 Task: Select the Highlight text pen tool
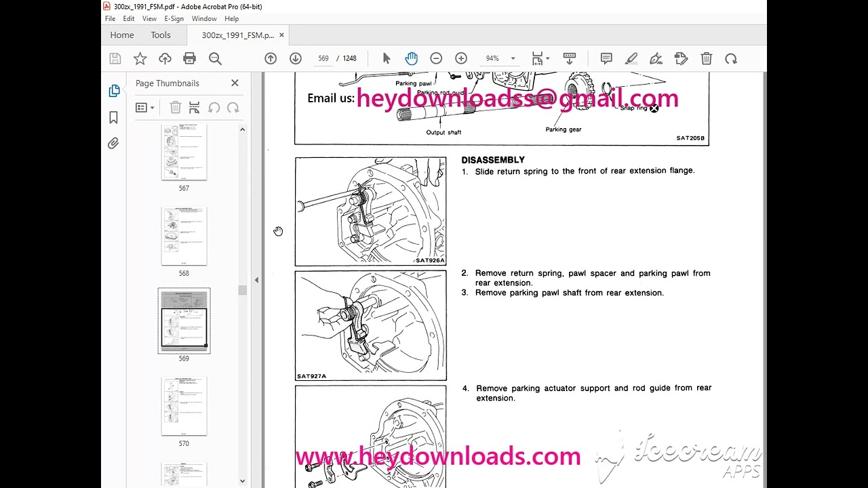pyautogui.click(x=631, y=59)
